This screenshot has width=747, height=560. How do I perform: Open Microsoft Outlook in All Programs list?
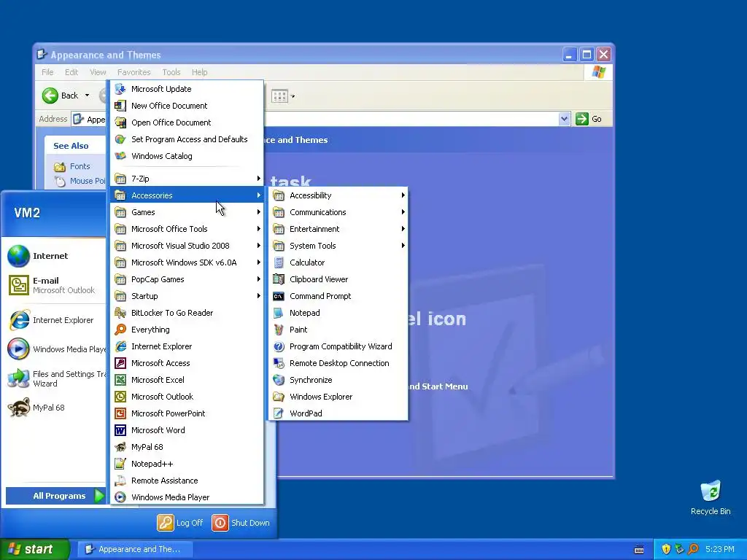(x=187, y=397)
